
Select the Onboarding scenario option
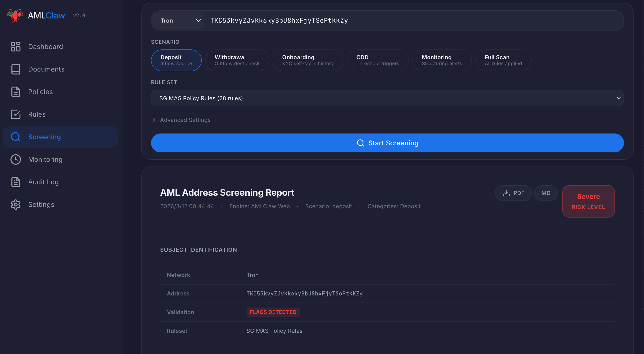[307, 60]
